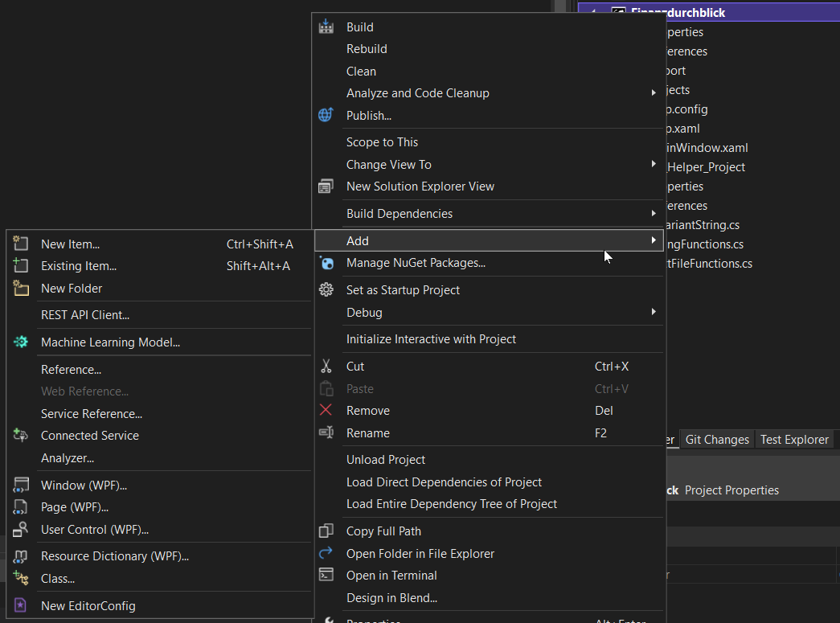Select the InvariantString.cs file

point(703,225)
